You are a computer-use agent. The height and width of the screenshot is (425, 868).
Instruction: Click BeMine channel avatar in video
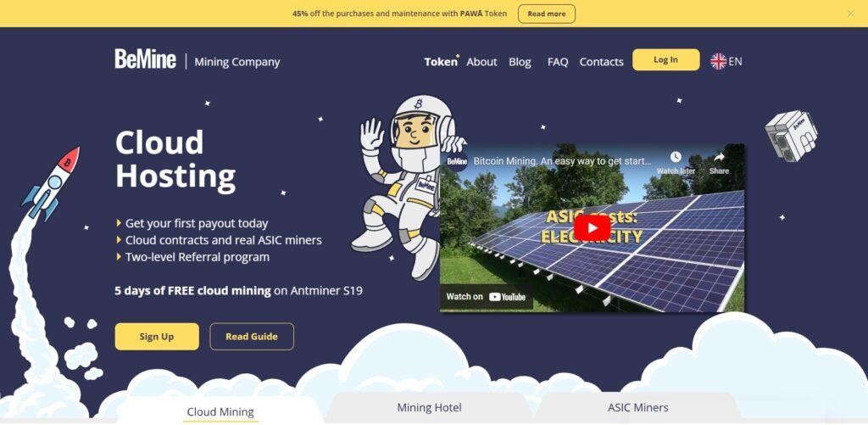[x=457, y=161]
